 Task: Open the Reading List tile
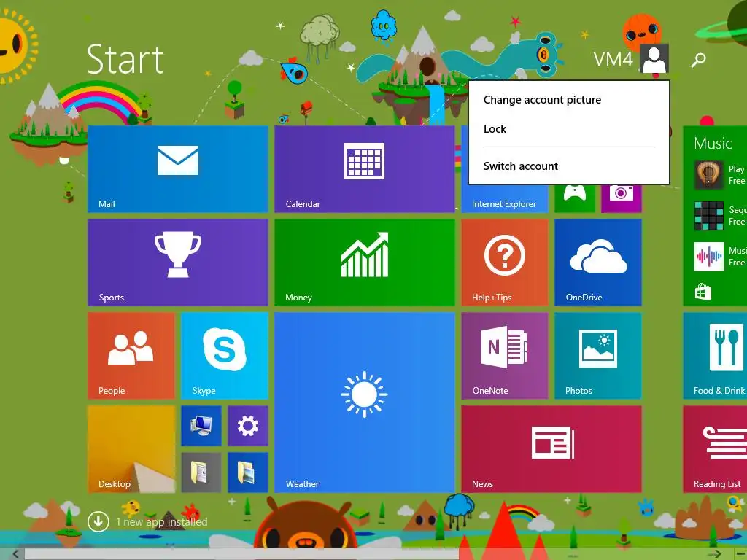point(715,449)
